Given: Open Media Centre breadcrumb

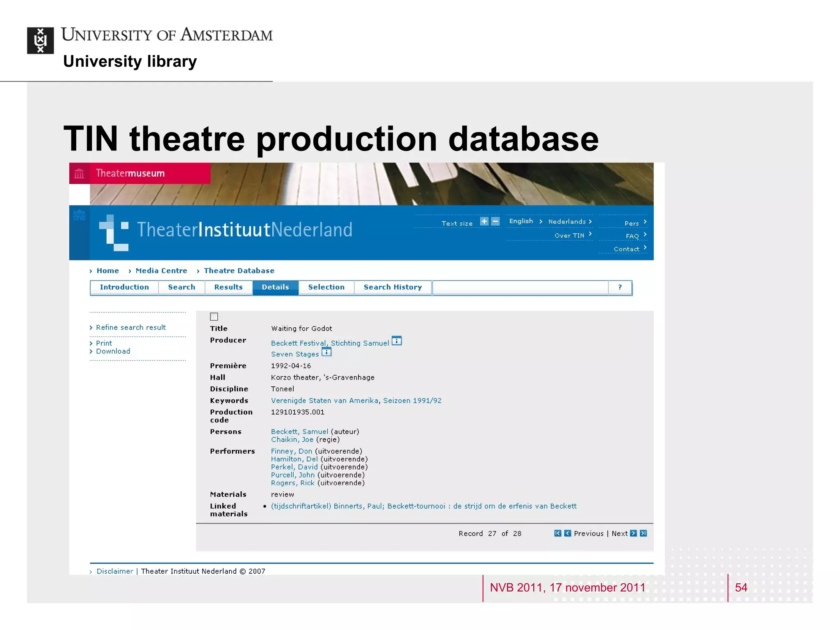Looking at the screenshot, I should click(161, 271).
